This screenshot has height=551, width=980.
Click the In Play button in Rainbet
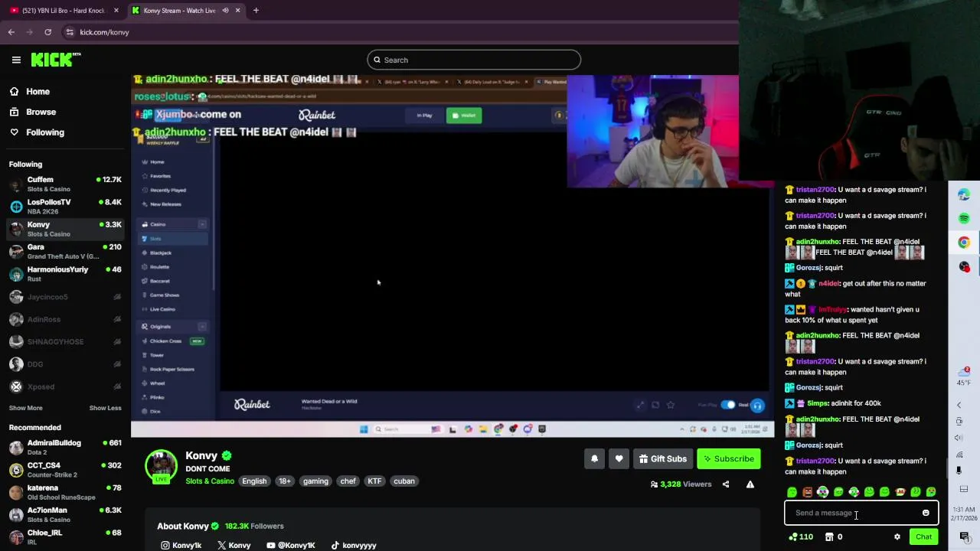(x=424, y=116)
